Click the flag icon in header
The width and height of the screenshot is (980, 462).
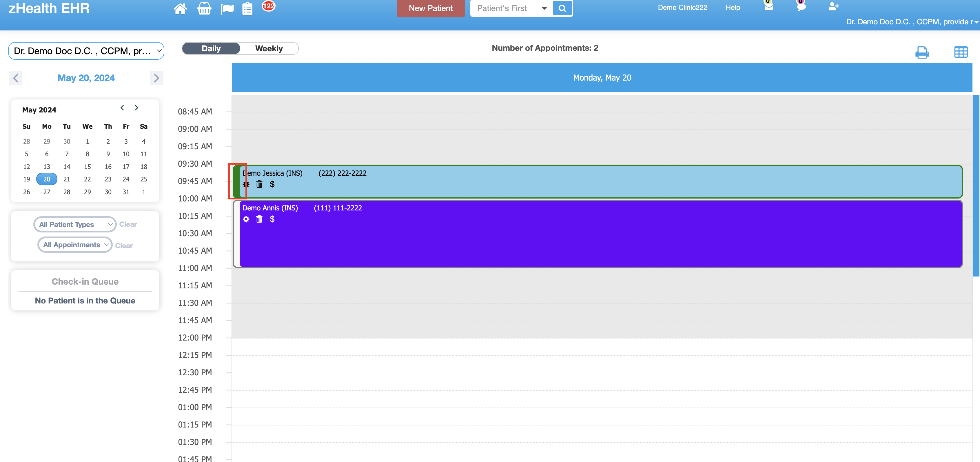coord(227,9)
